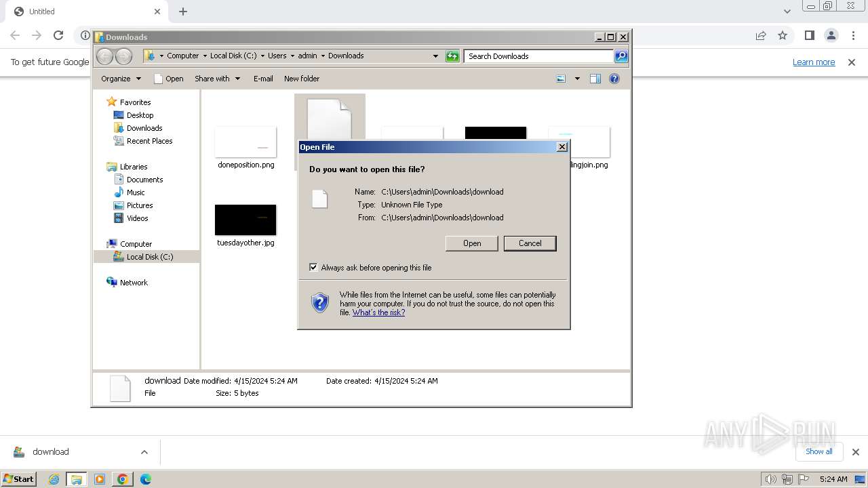Open the What's the risk link
Viewport: 868px width, 488px height.
click(378, 312)
